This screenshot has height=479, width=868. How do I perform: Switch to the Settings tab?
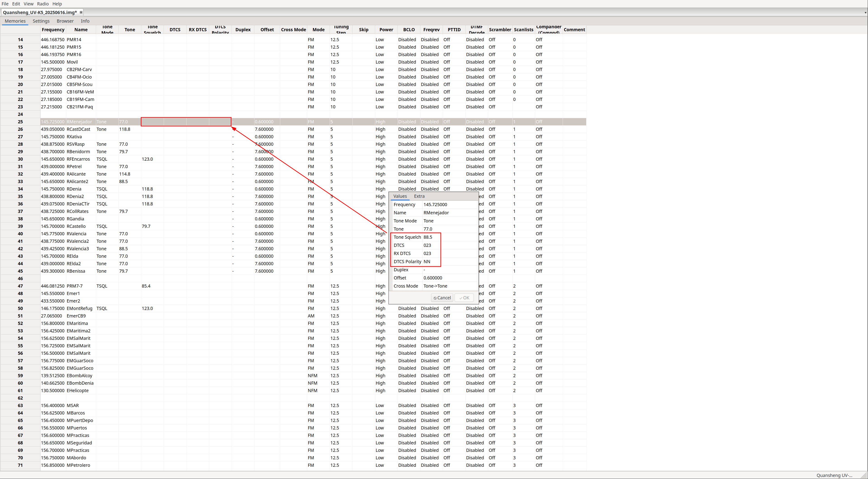coord(41,21)
